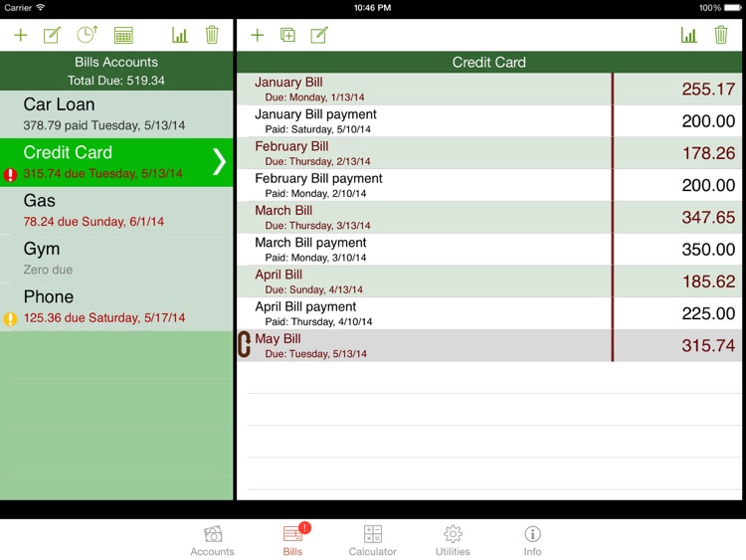
Task: Tap the red overdue alert on Credit Card
Action: (10, 175)
